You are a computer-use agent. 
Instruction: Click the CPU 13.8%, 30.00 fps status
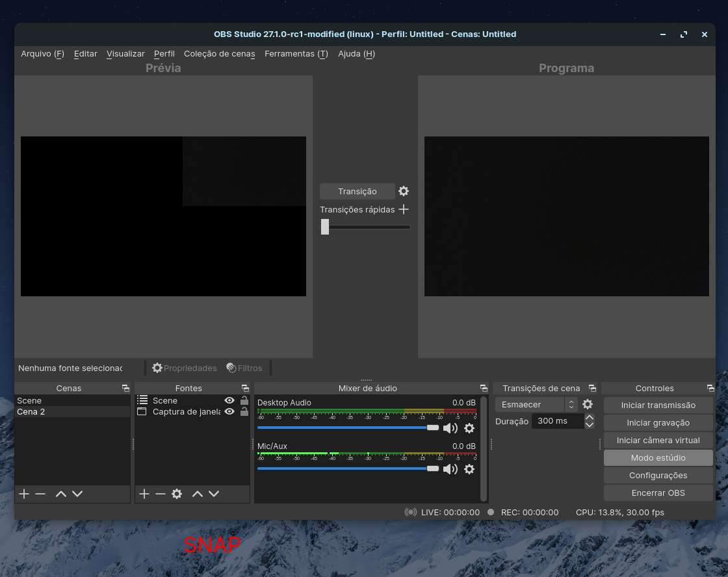click(x=620, y=512)
